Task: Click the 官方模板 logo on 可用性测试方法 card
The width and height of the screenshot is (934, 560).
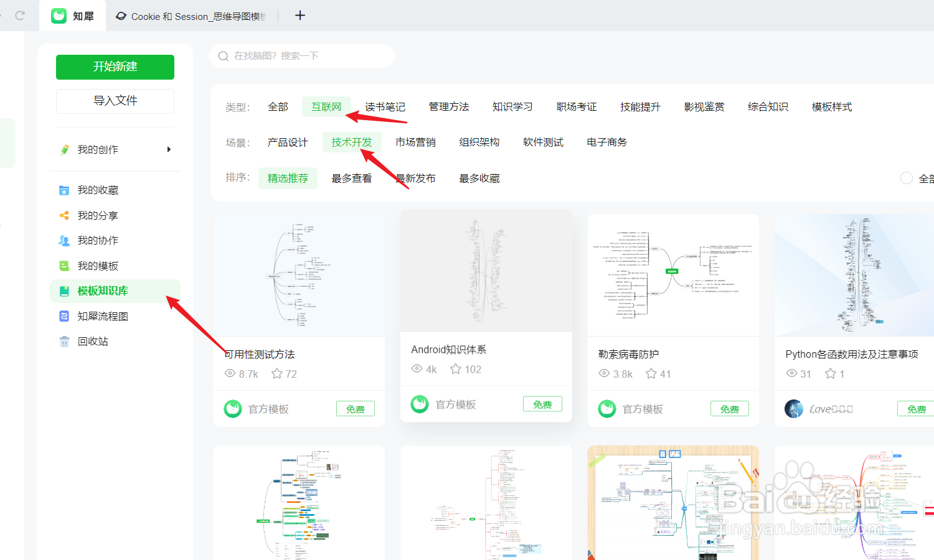Action: (233, 409)
